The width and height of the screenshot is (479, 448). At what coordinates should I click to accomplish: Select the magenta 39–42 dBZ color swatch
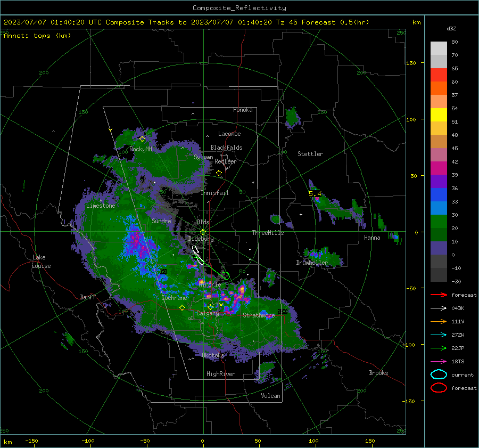coord(439,168)
